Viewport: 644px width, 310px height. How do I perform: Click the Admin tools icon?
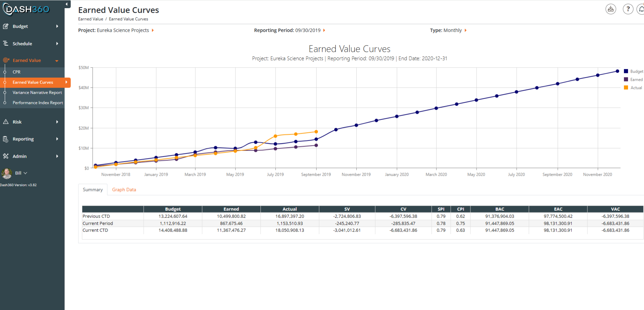point(6,156)
